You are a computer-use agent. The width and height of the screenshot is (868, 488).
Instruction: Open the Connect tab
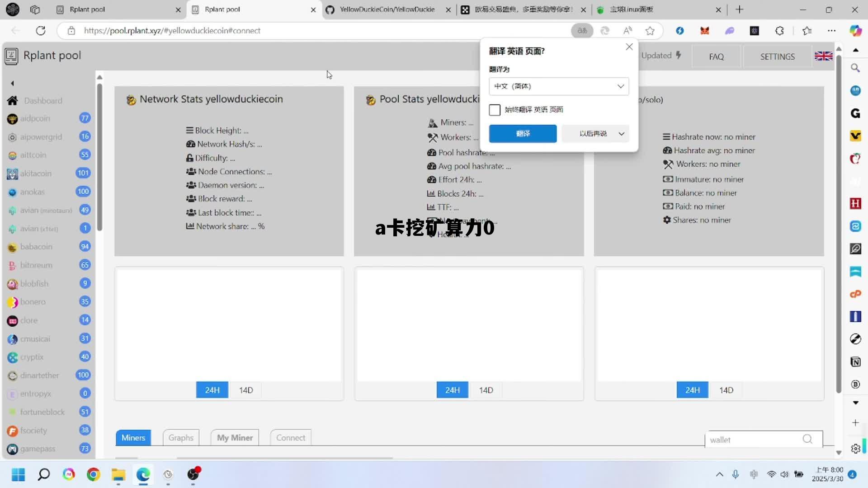point(291,437)
